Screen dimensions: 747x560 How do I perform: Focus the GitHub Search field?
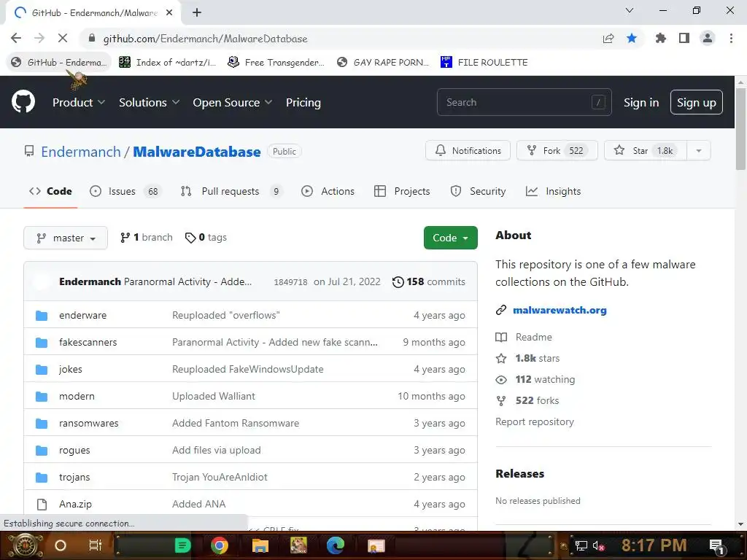tap(524, 102)
